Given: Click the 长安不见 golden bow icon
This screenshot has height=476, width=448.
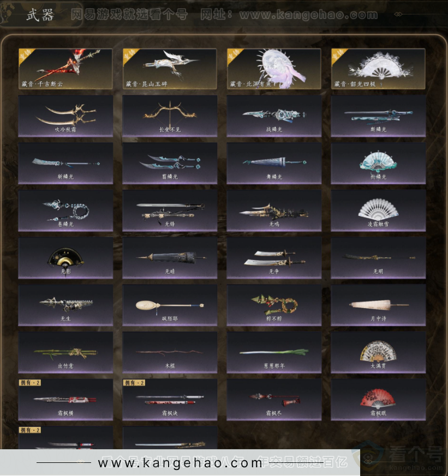Looking at the screenshot, I should tap(170, 116).
